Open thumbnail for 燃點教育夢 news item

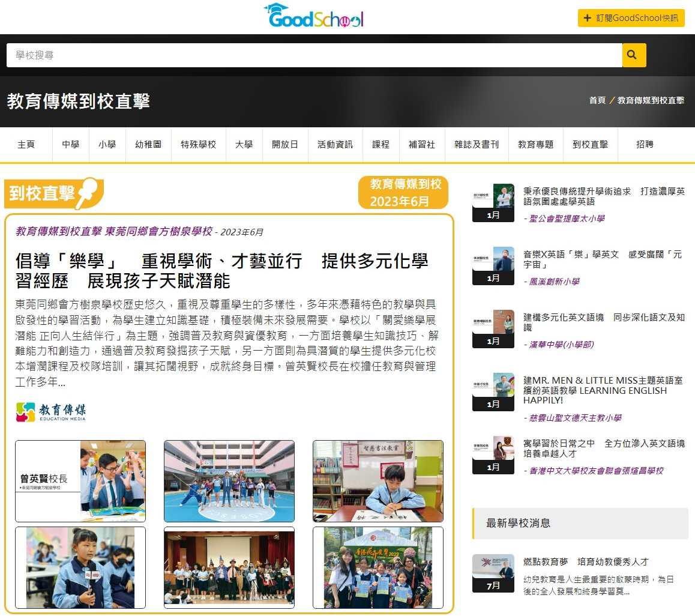(x=493, y=573)
